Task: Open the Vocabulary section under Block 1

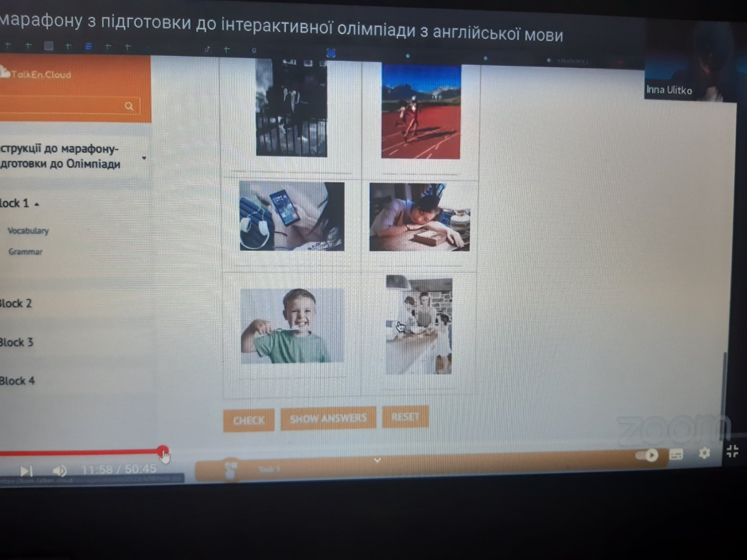Action: point(28,231)
